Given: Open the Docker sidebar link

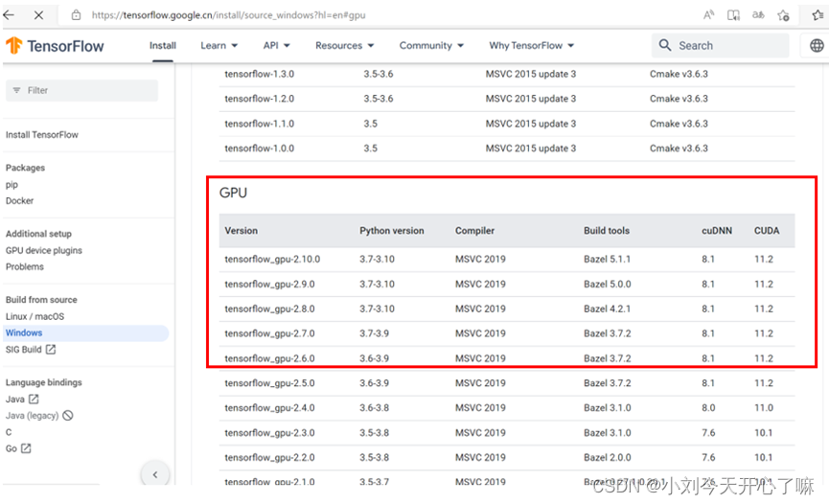Looking at the screenshot, I should coord(19,200).
